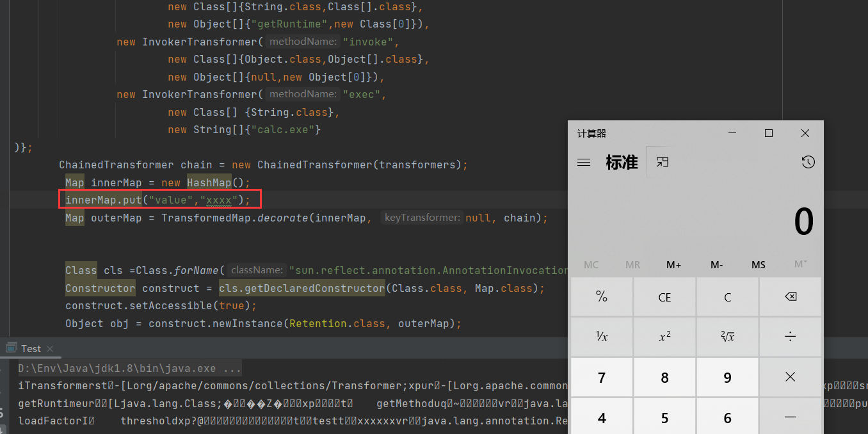Click Retention.class in newInstance call

337,324
